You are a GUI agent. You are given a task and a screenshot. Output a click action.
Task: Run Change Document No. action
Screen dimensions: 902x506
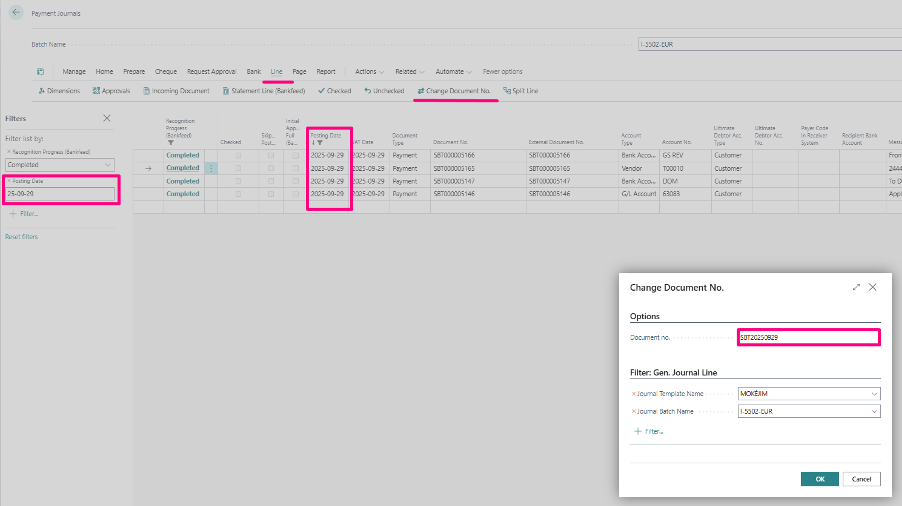454,91
